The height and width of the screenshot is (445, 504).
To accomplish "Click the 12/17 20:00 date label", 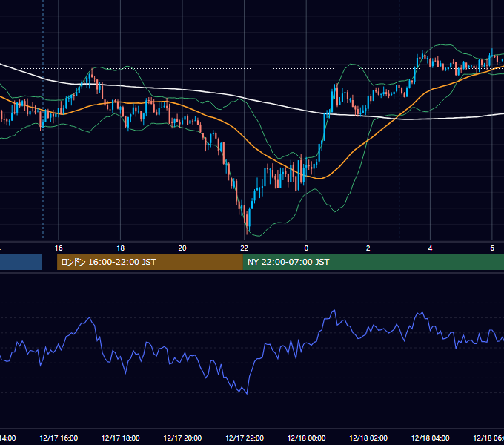I will 182,438.
